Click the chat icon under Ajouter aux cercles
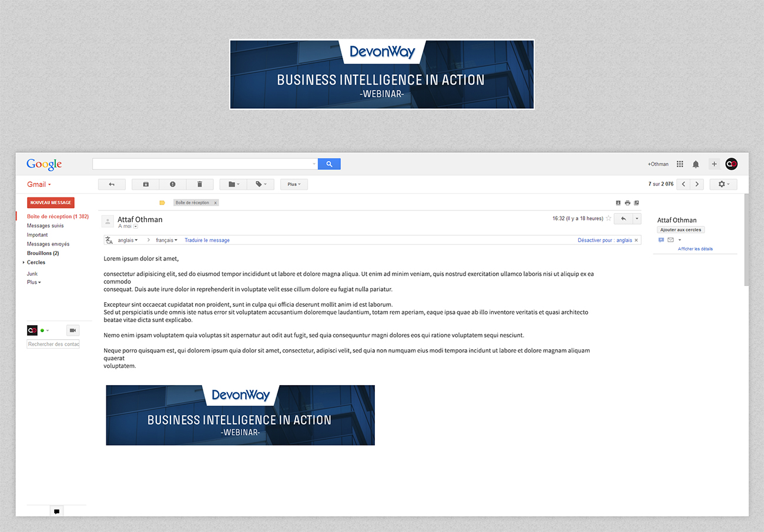The image size is (764, 532). click(661, 240)
